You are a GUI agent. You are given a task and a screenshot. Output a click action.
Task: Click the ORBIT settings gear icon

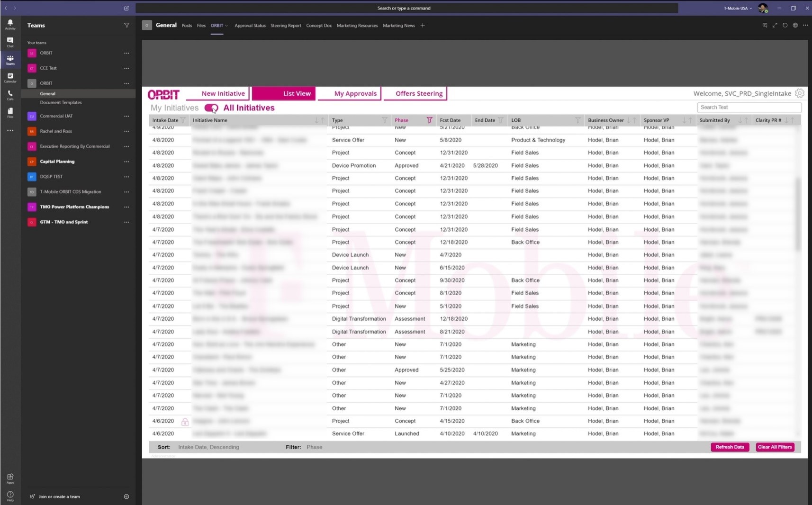(x=799, y=93)
